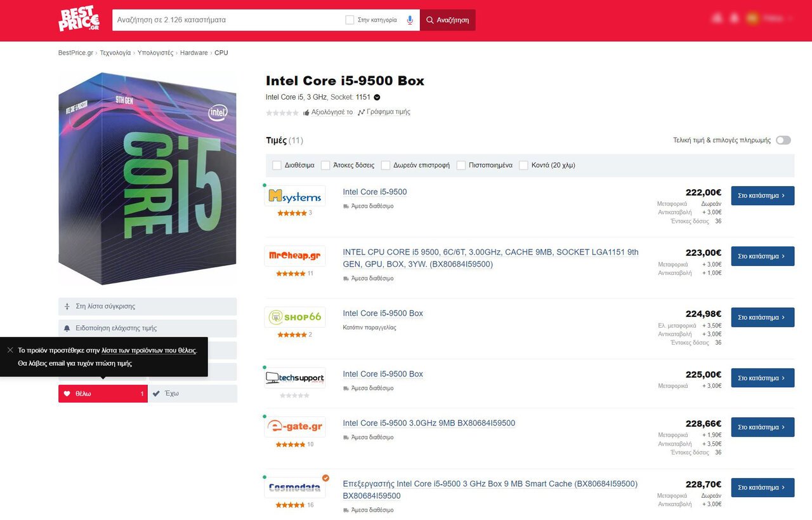
Task: View e-gate.gr star rating reviews
Action: (291, 444)
